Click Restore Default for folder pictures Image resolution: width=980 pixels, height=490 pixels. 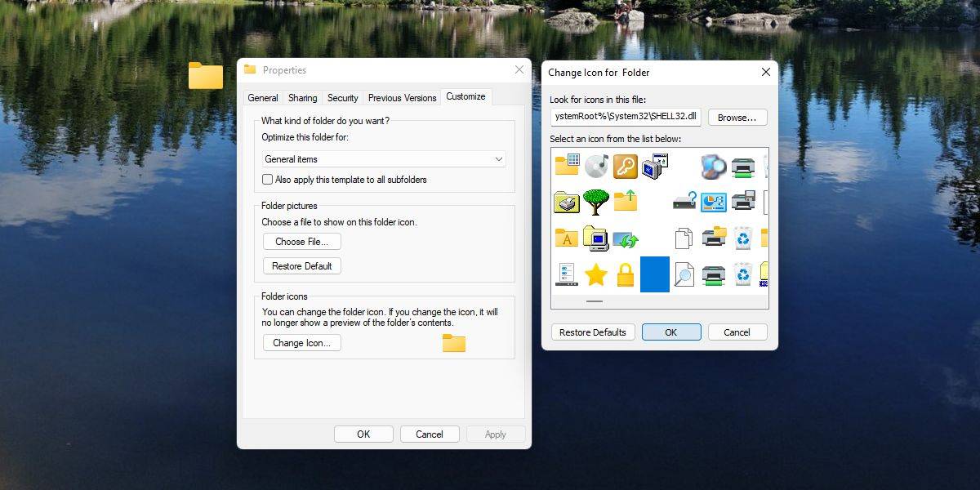[302, 266]
